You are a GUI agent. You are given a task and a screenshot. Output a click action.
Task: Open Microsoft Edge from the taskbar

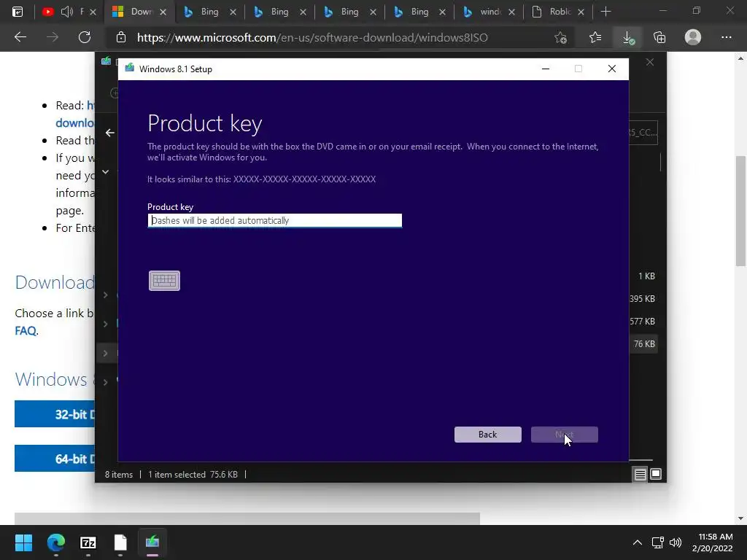click(x=55, y=542)
